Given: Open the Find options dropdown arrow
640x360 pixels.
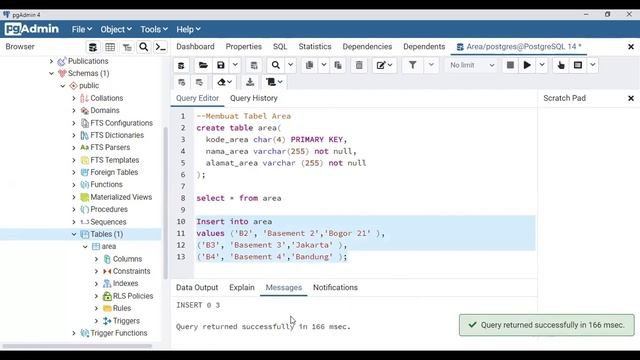Looking at the screenshot, I should tap(290, 65).
